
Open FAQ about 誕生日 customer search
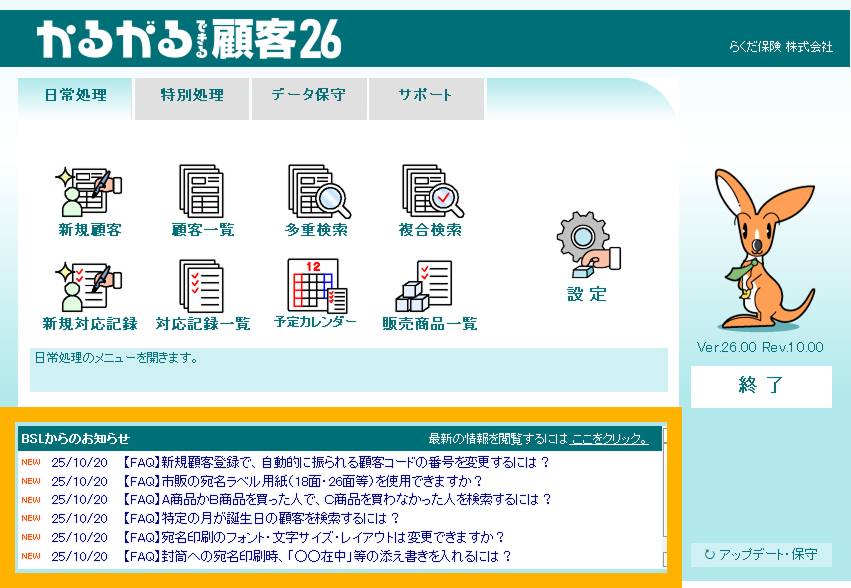pyautogui.click(x=260, y=518)
